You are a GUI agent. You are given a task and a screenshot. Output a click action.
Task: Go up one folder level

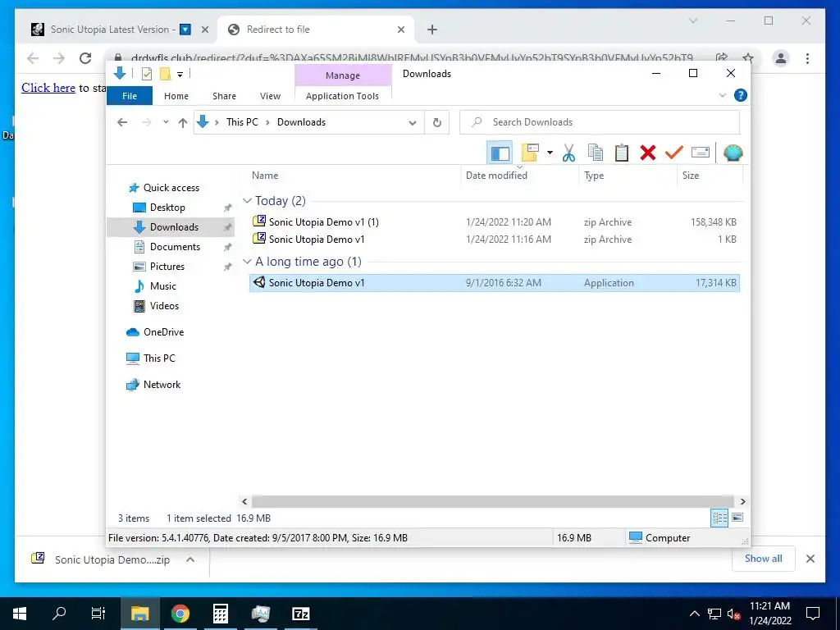point(183,123)
